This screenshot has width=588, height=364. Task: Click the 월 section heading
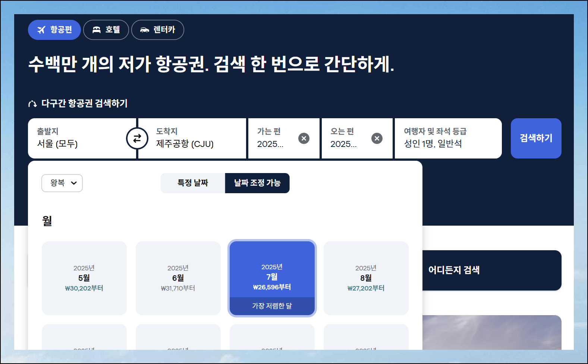tap(47, 221)
